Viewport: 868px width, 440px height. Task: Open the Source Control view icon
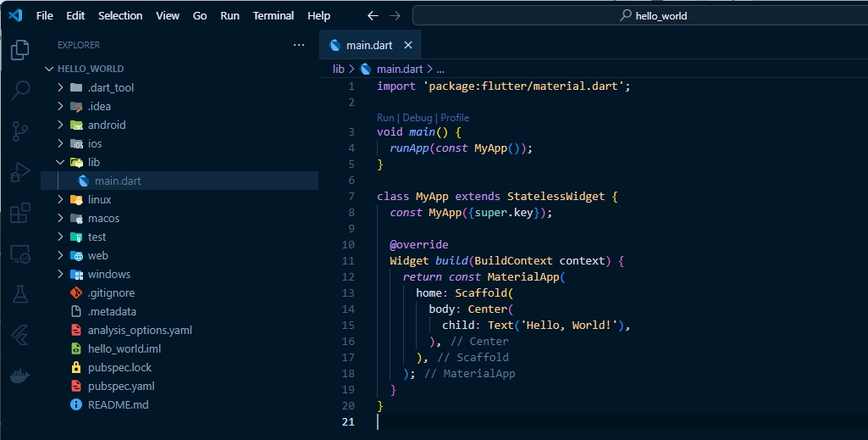[20, 131]
